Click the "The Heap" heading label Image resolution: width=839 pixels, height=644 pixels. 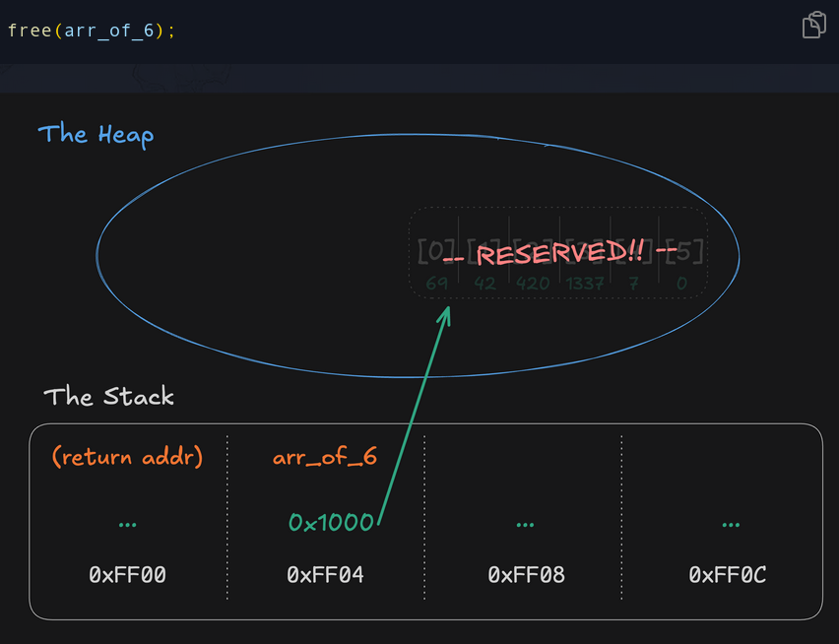tap(96, 134)
